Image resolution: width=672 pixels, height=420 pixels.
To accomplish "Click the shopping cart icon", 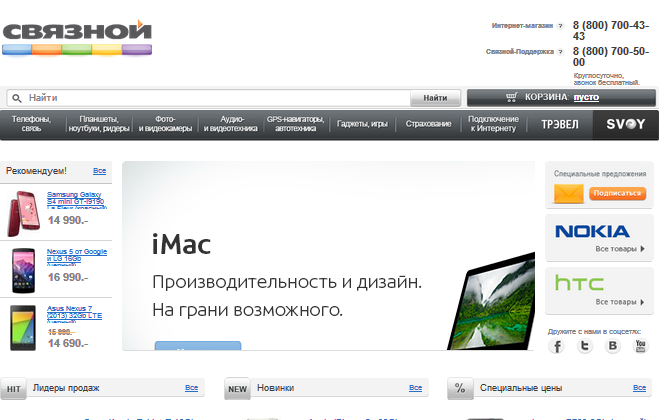I will 511,97.
